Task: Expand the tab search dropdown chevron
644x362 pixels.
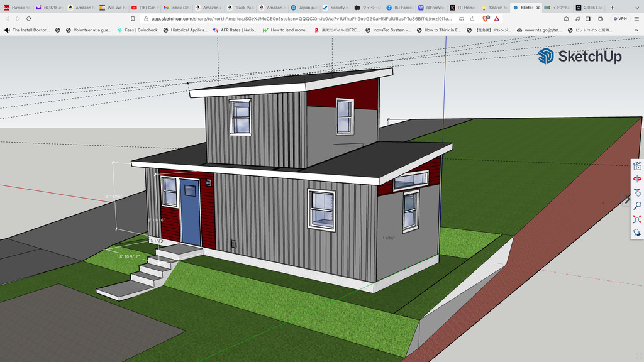Action: (x=636, y=8)
